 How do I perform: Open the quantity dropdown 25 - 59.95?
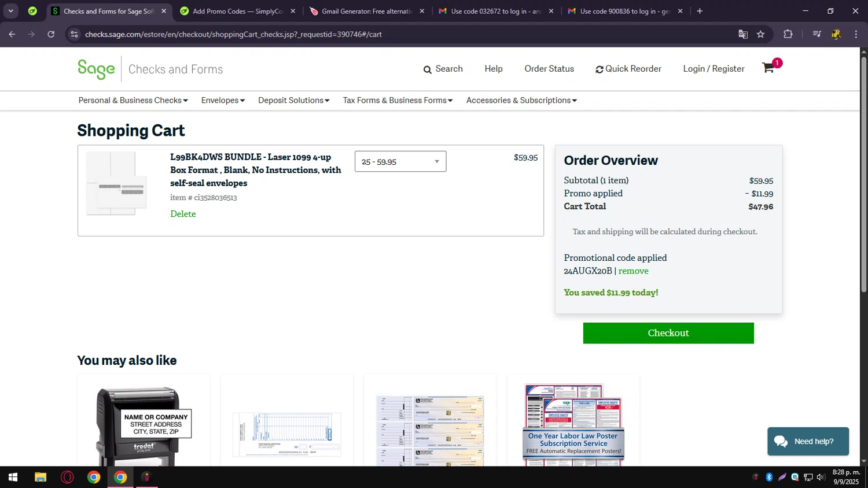point(400,161)
